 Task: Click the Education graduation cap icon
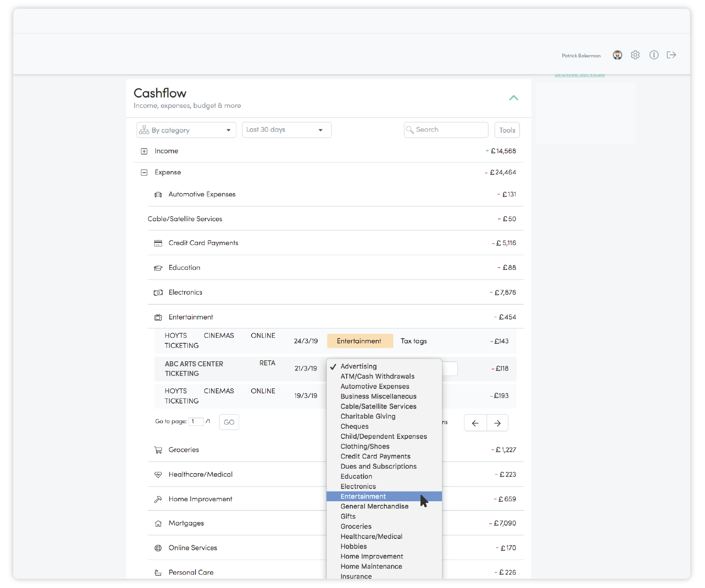(158, 268)
